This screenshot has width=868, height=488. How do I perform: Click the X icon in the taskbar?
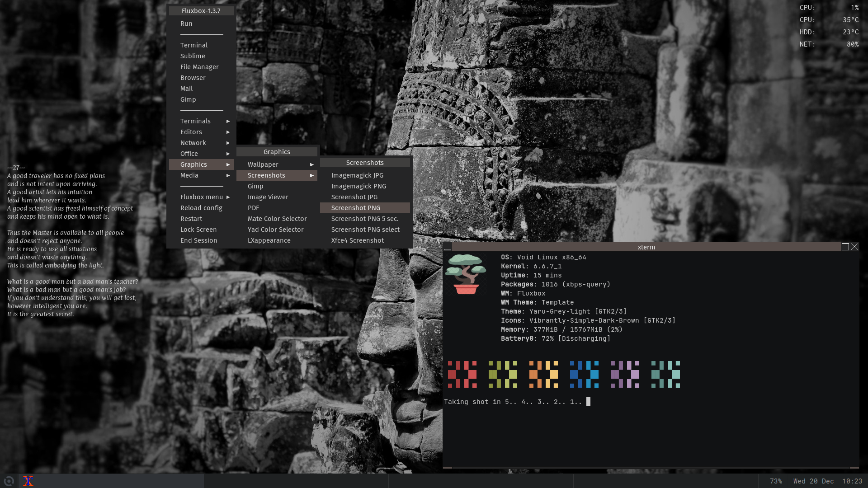point(28,481)
